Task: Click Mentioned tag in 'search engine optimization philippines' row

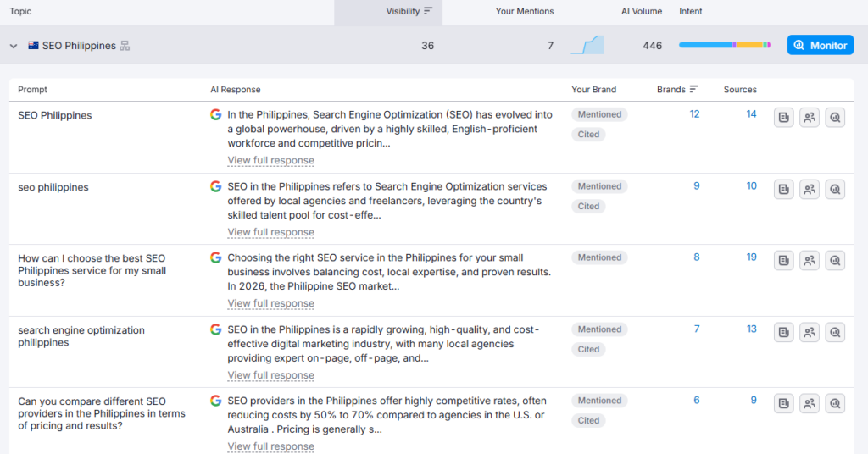Action: point(599,329)
